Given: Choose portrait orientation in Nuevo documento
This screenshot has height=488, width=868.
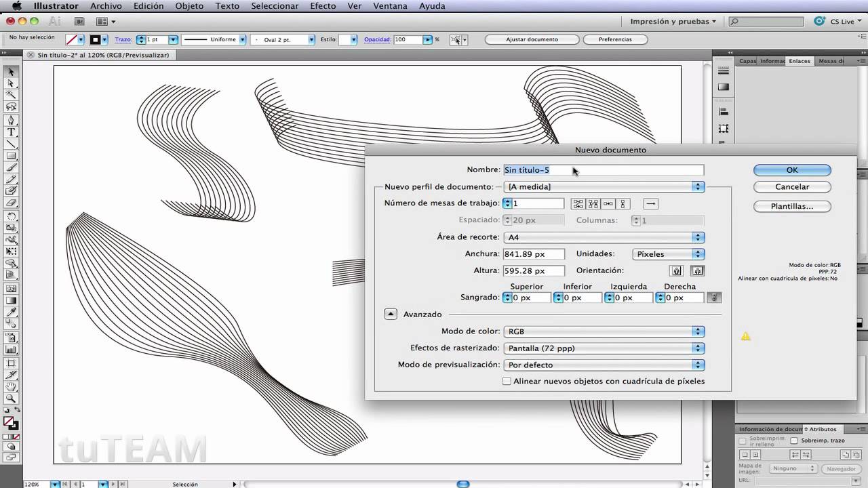Looking at the screenshot, I should [x=676, y=271].
